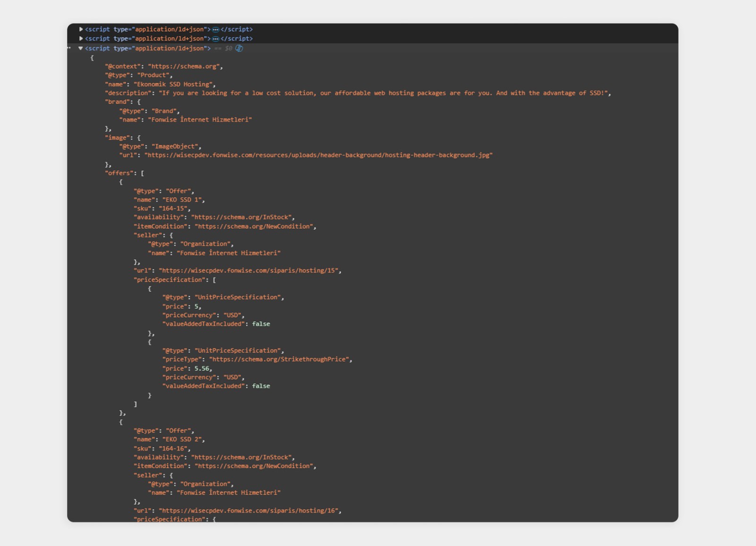
Task: Click ellipsis badge in first script tag
Action: (215, 29)
